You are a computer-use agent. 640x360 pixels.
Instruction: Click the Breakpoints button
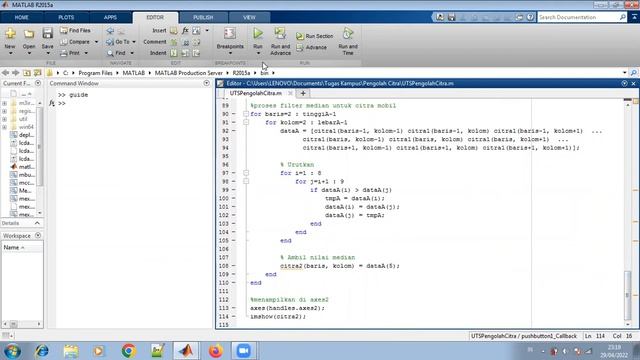point(230,38)
